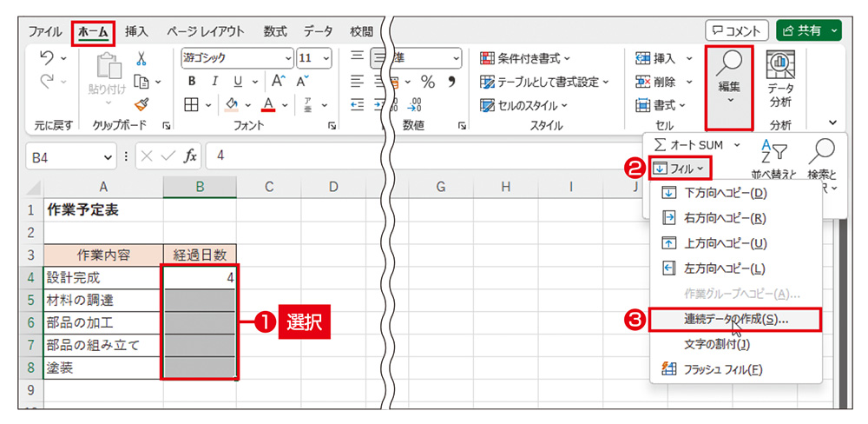Open the 編集 editing group button
This screenshot has width=868, height=424.
[x=729, y=89]
